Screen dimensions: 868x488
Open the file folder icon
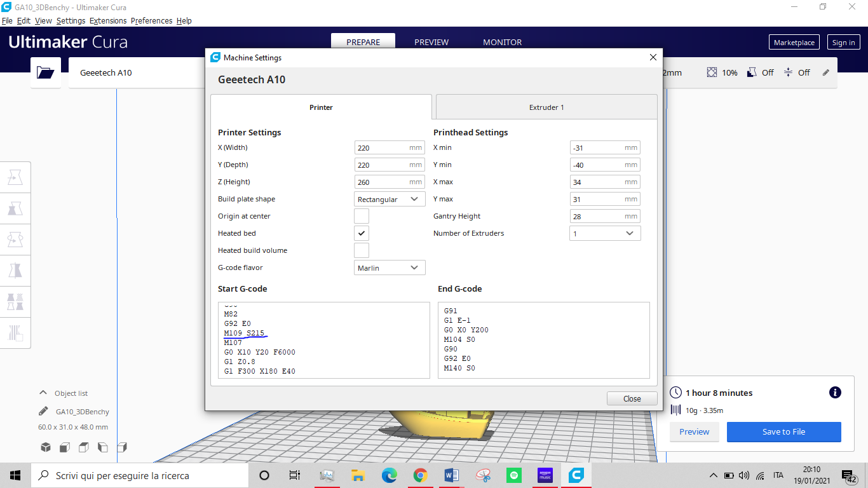(46, 72)
